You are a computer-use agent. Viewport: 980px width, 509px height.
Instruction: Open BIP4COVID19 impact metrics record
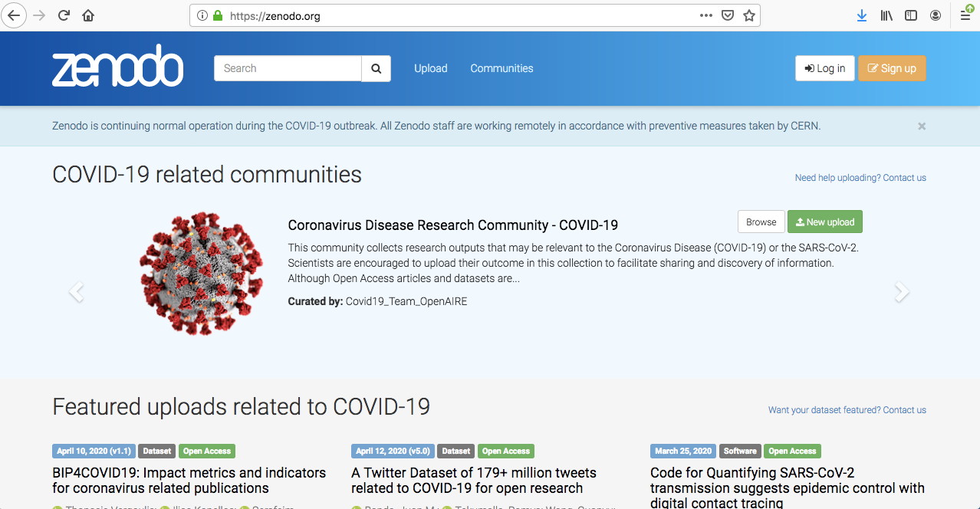[189, 481]
